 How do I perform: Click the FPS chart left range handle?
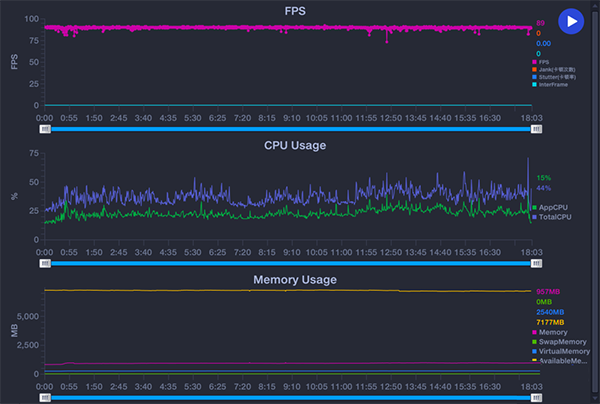pos(45,129)
